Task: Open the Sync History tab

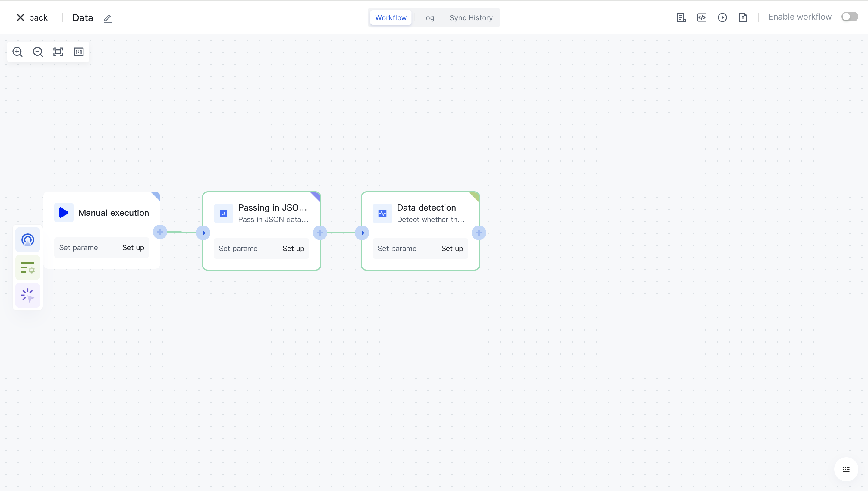Action: tap(471, 17)
